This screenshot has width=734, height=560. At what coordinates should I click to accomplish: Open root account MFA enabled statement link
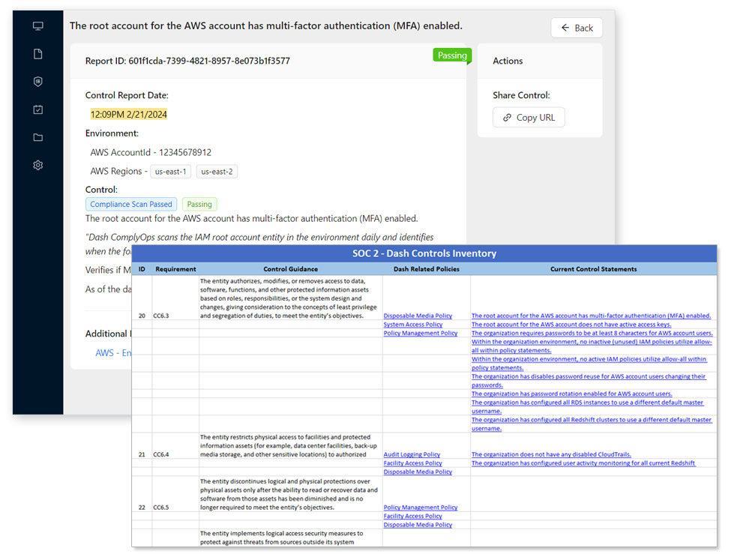(592, 316)
